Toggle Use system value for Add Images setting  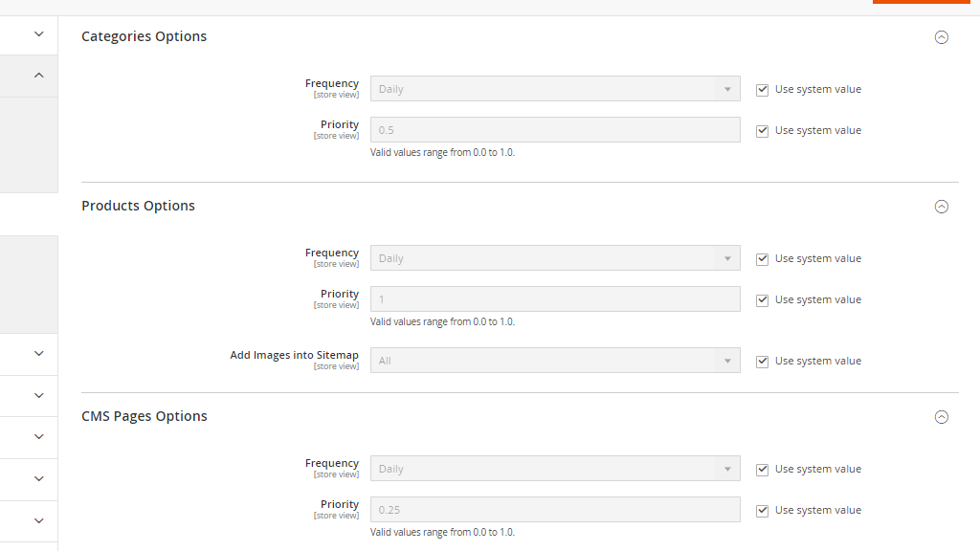point(762,361)
